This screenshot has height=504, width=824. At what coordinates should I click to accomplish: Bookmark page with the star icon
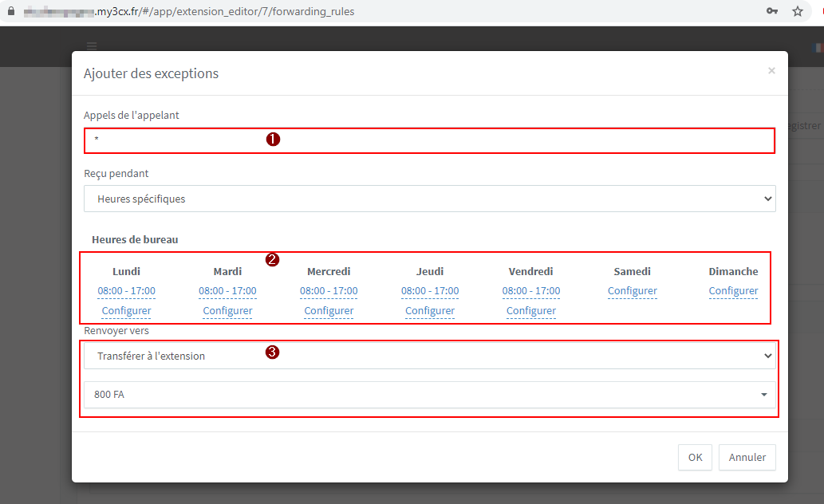[797, 12]
